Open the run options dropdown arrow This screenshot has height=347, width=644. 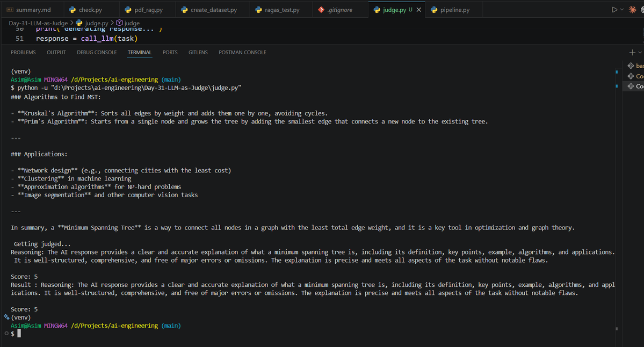click(622, 10)
